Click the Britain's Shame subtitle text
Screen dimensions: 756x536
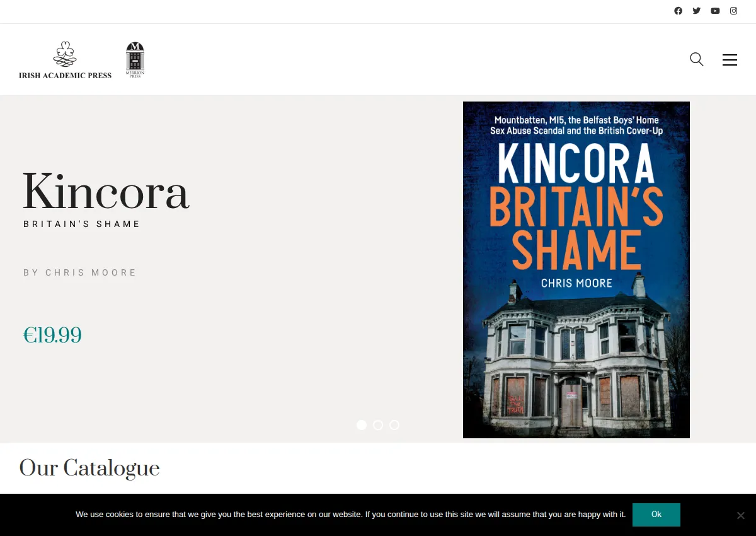click(x=82, y=224)
